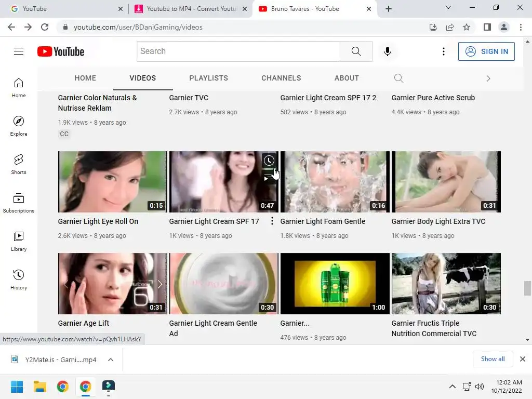The image size is (532, 399).
Task: Switch to the Google YouTube browser tab
Action: [x=64, y=9]
